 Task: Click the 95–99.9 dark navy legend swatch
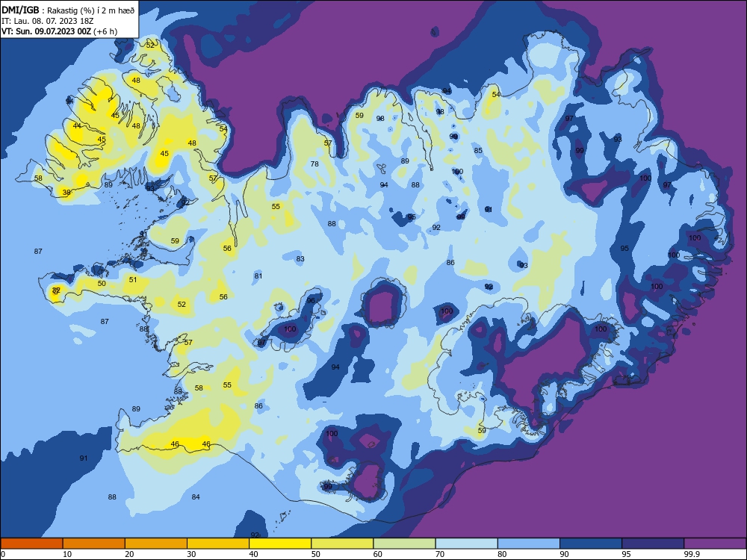653,544
